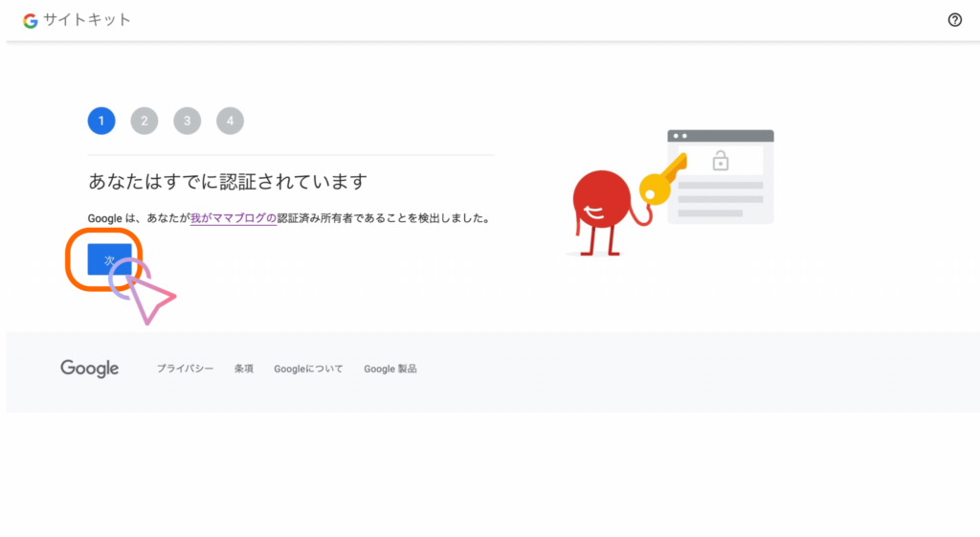This screenshot has height=537, width=980.
Task: Click the あなたはすでに認証されています heading
Action: pos(228,182)
